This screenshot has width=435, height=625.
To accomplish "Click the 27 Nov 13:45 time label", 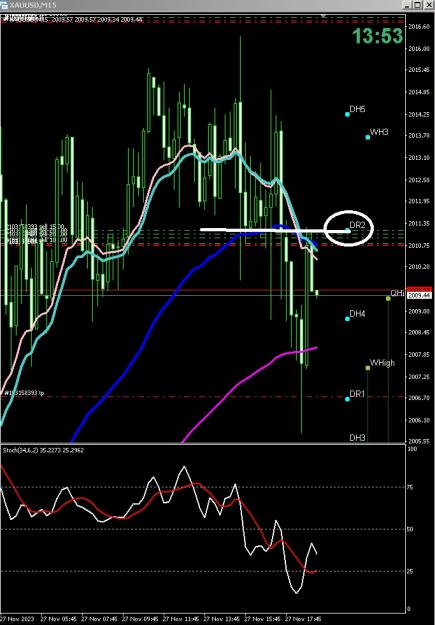I will [222, 619].
